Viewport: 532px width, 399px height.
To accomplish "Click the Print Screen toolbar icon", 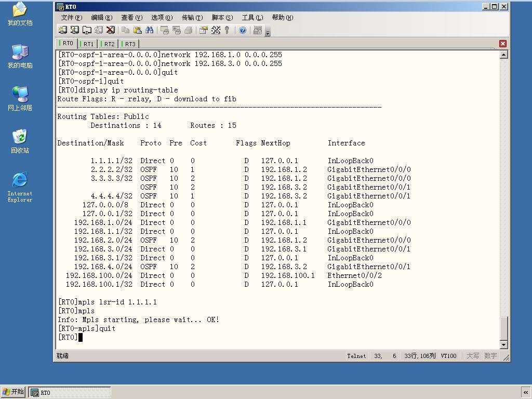I will pyautogui.click(x=165, y=30).
